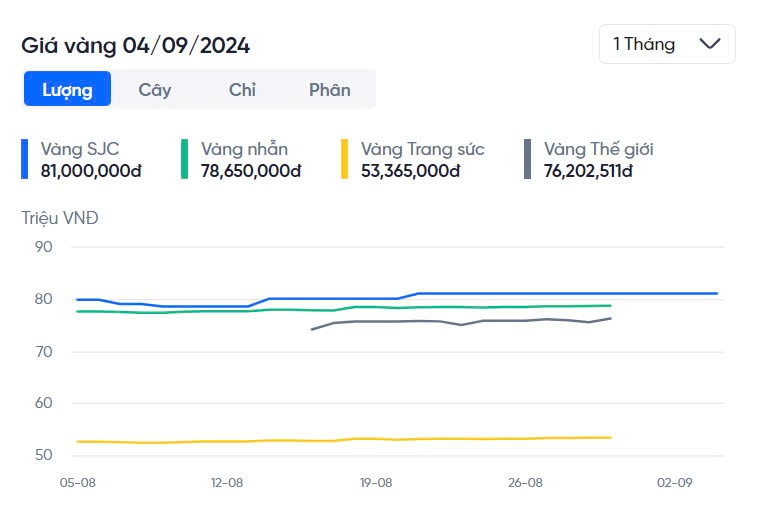The image size is (761, 510).
Task: Click the chevron arrow beside "1 Tháng"
Action: click(710, 44)
